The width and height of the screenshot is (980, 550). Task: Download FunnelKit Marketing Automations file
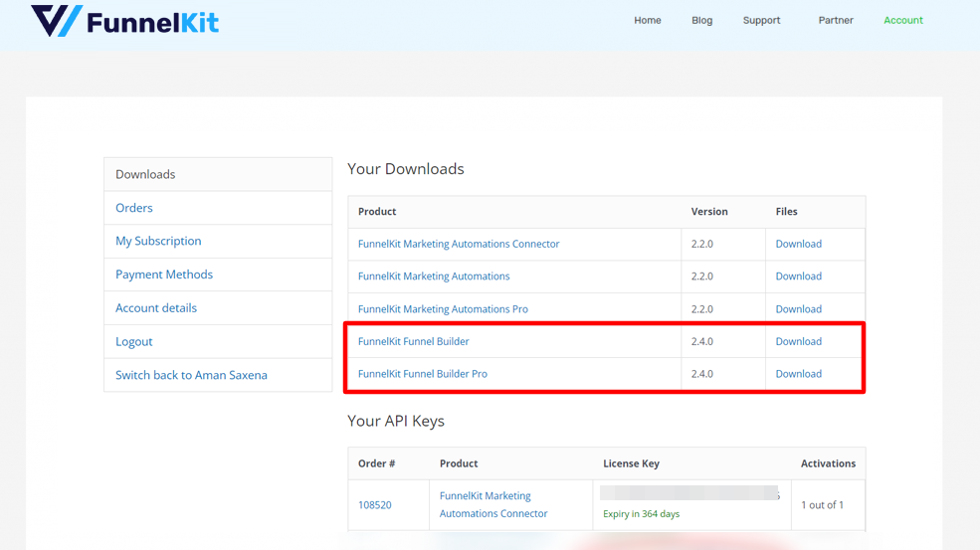(798, 276)
